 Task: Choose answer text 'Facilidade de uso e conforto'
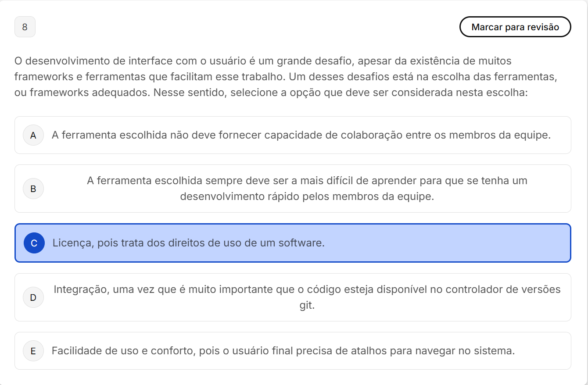(x=283, y=351)
